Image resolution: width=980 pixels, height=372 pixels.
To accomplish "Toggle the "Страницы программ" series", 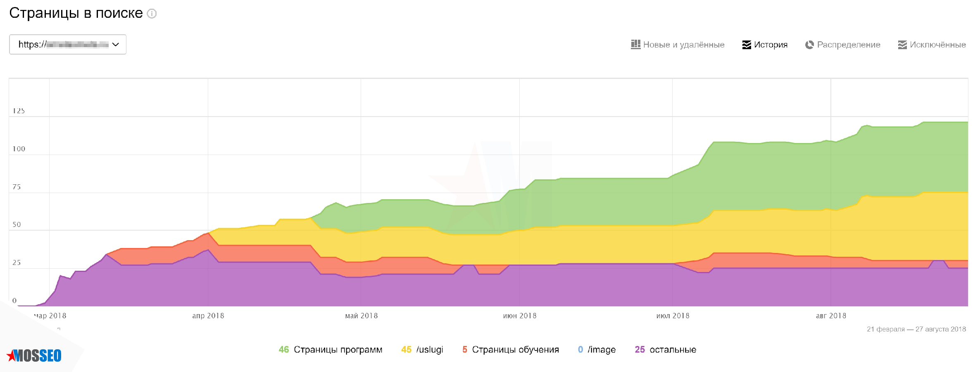I will coord(338,349).
